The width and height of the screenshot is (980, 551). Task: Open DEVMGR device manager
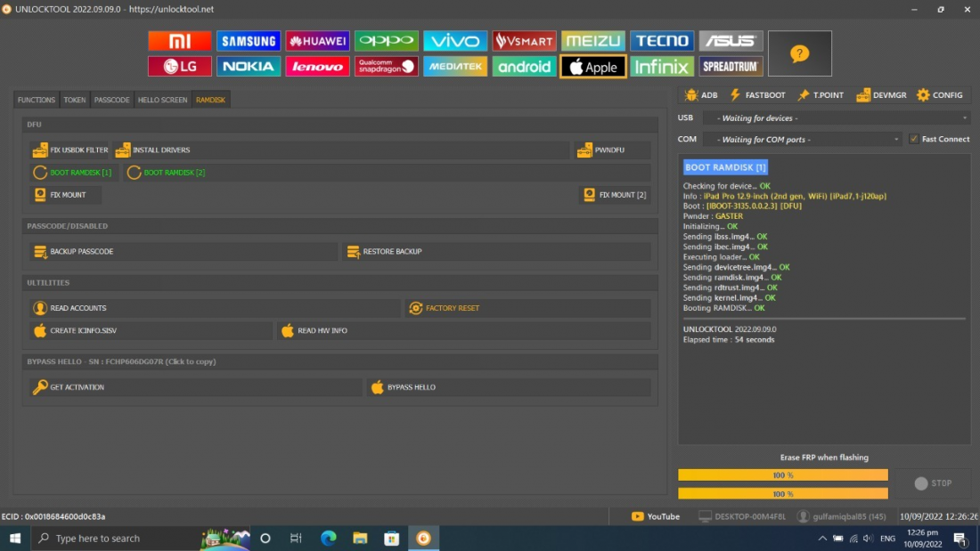[881, 95]
